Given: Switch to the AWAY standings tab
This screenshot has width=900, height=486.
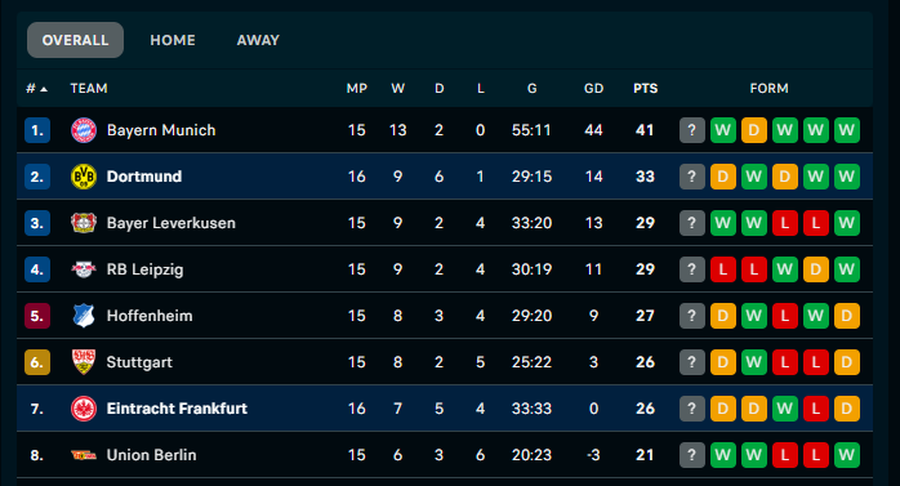Looking at the screenshot, I should (x=258, y=40).
